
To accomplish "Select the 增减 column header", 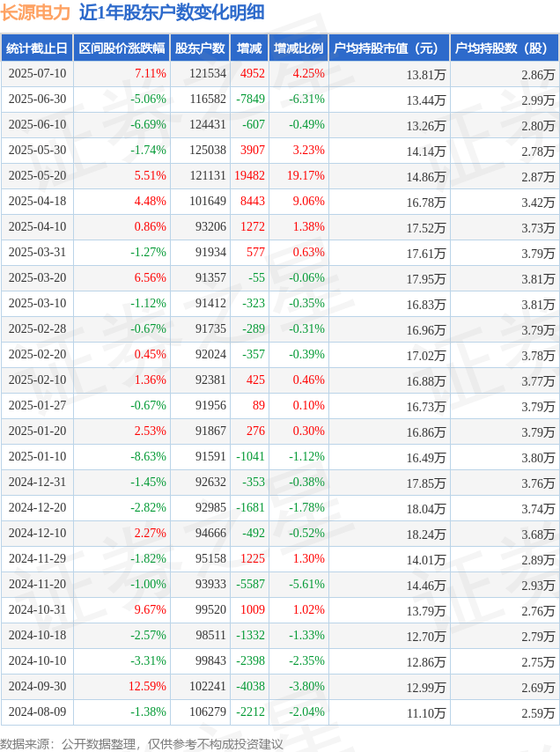I will [249, 48].
